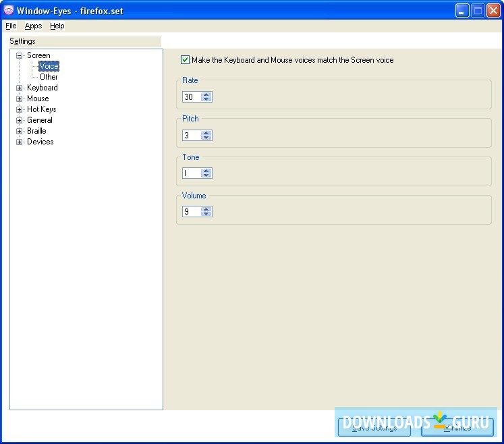Expand the General tree node
Viewport: 504px width, 444px height.
click(x=20, y=120)
